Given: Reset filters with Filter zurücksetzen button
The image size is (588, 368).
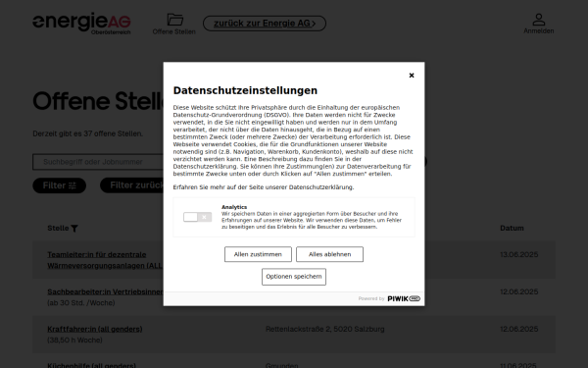Looking at the screenshot, I should (x=132, y=185).
